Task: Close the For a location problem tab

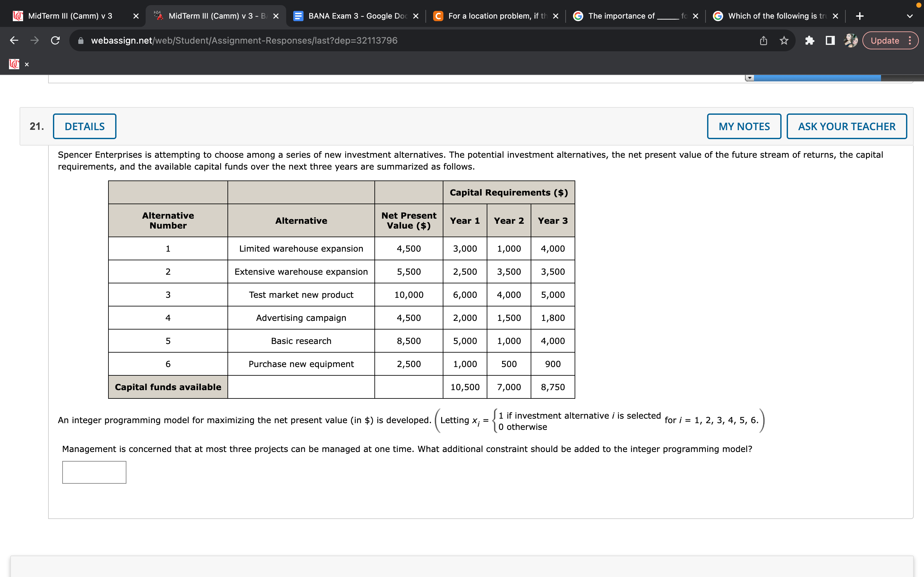Action: click(x=556, y=16)
